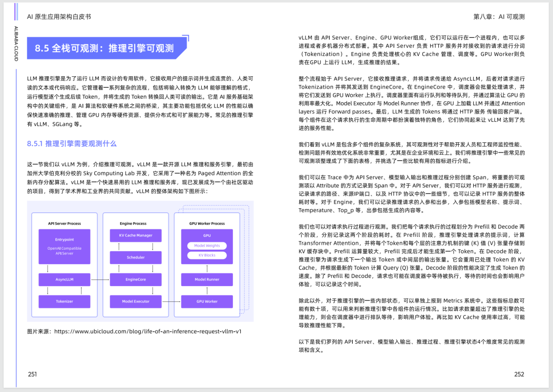The width and height of the screenshot is (553, 392).
Task: Click the 'OpenAI Compatible API Server' label
Action: coord(64,251)
